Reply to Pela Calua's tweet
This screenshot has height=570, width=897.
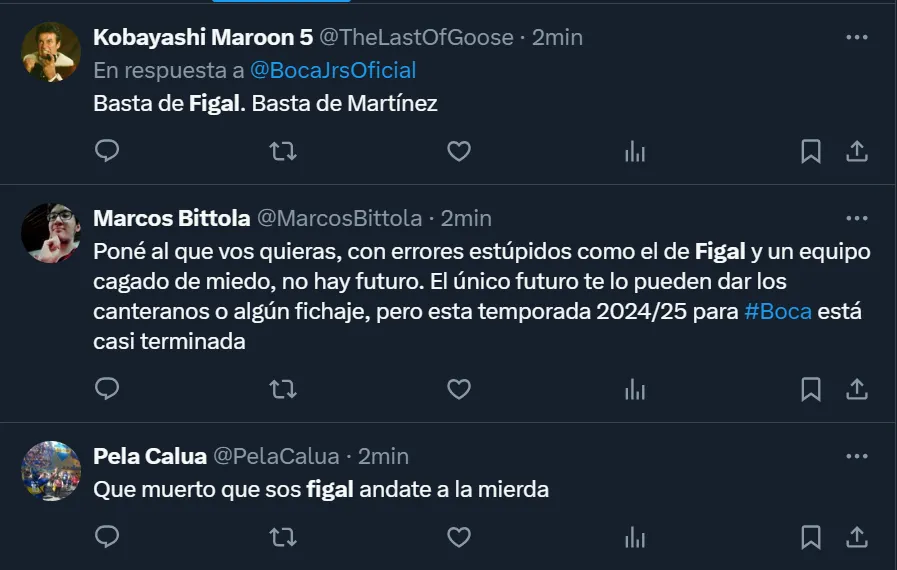pos(107,537)
